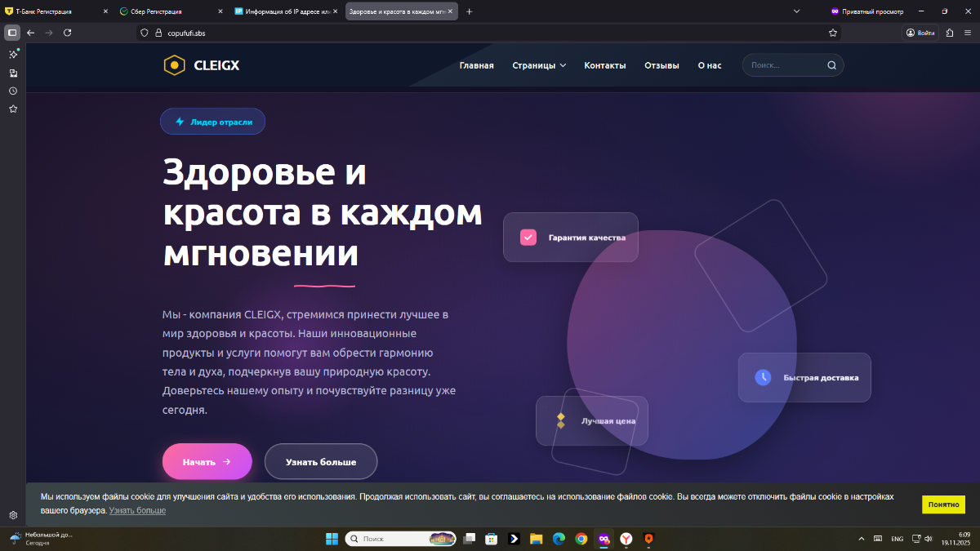
Task: Open the Контакты navigation item
Action: click(605, 65)
